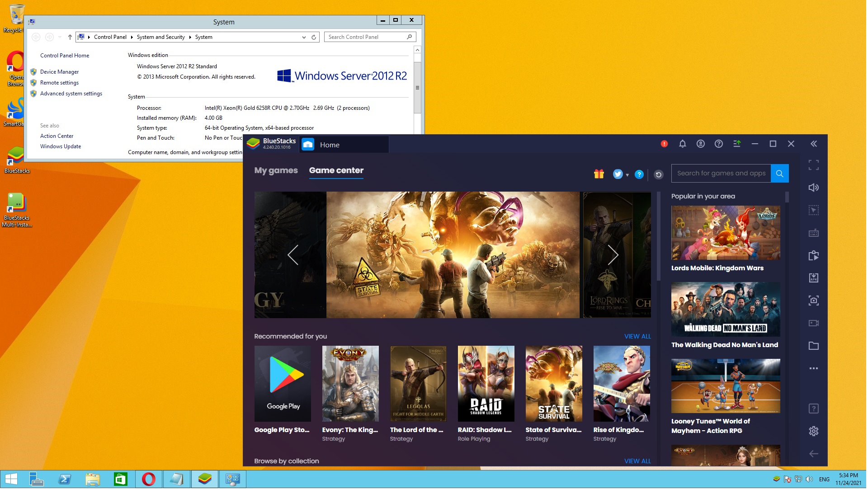The width and height of the screenshot is (868, 489).
Task: Click the green upgrade arrow icon in title bar
Action: coord(737,144)
